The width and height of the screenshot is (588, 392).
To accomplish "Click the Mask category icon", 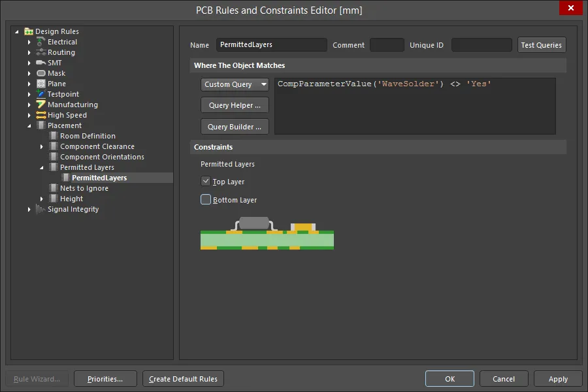I will tap(41, 73).
